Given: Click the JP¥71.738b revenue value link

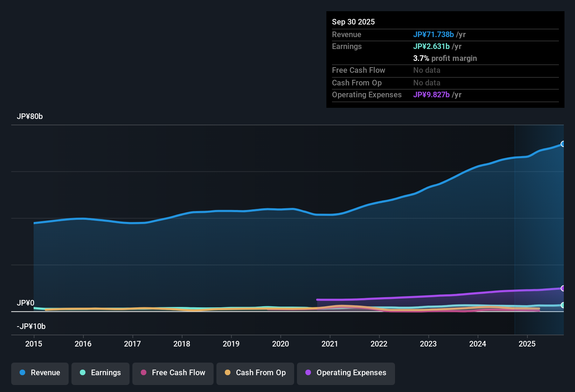Looking at the screenshot, I should pyautogui.click(x=434, y=34).
